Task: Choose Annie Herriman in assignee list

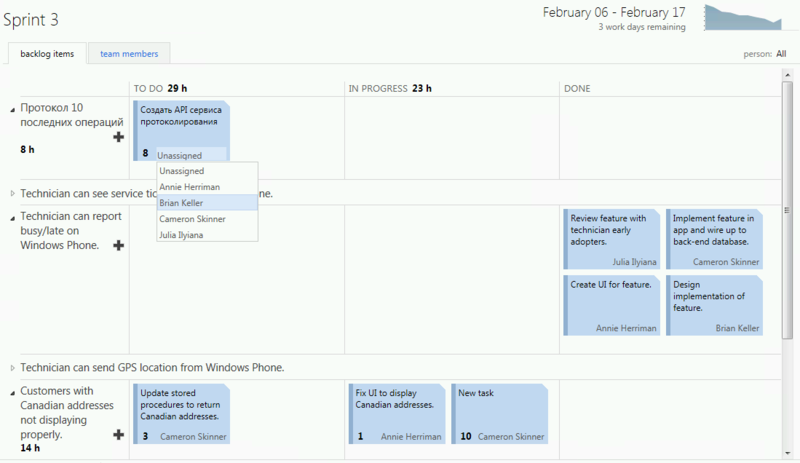Action: tap(189, 187)
